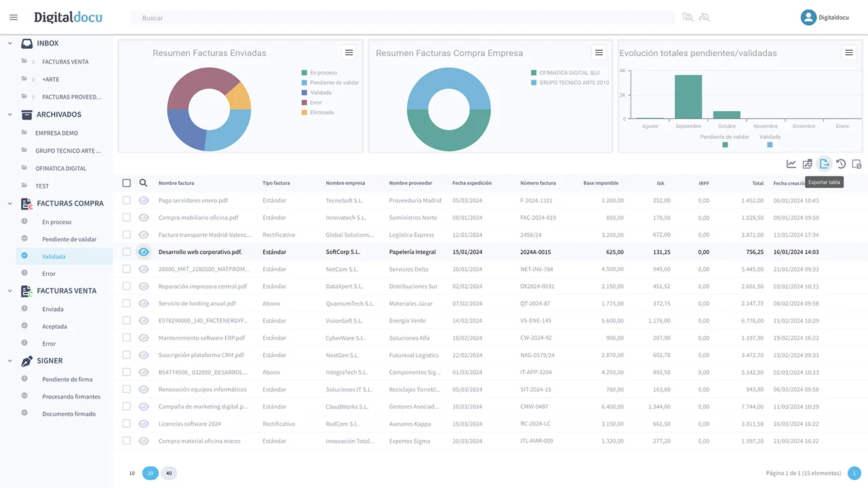Viewport: 868px width, 488px height.
Task: Open the chart view icon above table
Action: pyautogui.click(x=791, y=164)
